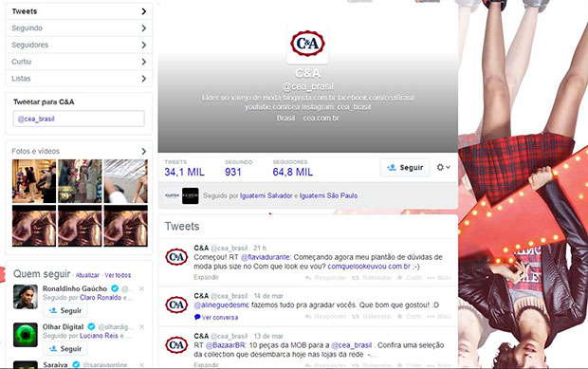Open the first photo thumbnail showing store shoppers
The width and height of the screenshot is (588, 369).
34,181
